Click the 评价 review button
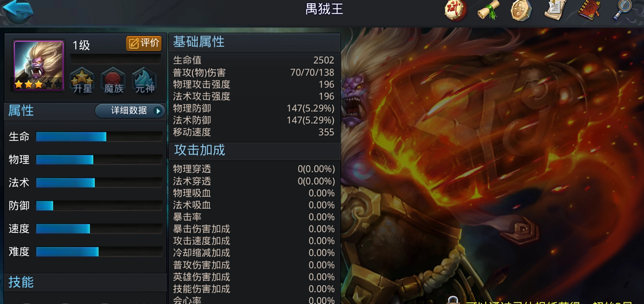644x304 pixels. point(144,43)
